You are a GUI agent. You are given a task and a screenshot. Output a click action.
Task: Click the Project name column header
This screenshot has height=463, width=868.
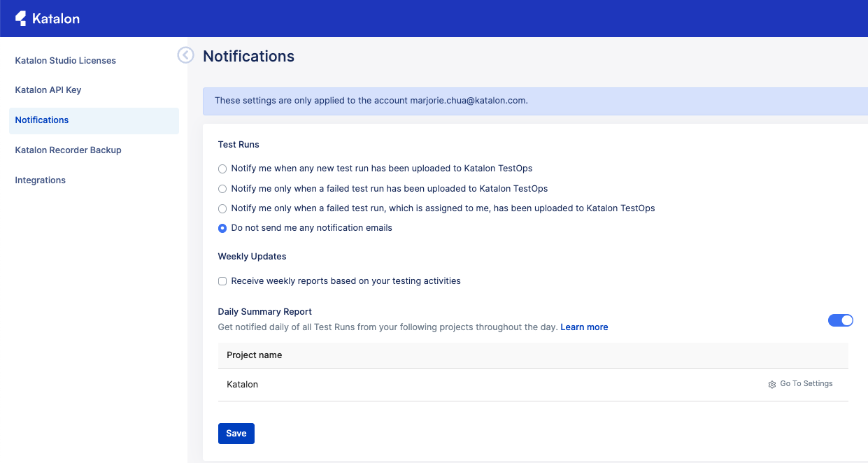(254, 355)
